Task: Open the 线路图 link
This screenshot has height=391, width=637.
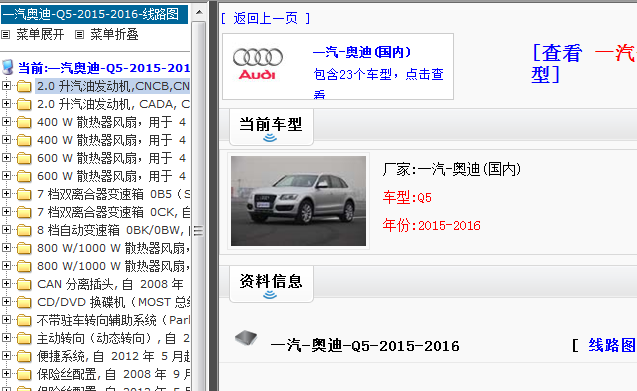Action: 612,345
